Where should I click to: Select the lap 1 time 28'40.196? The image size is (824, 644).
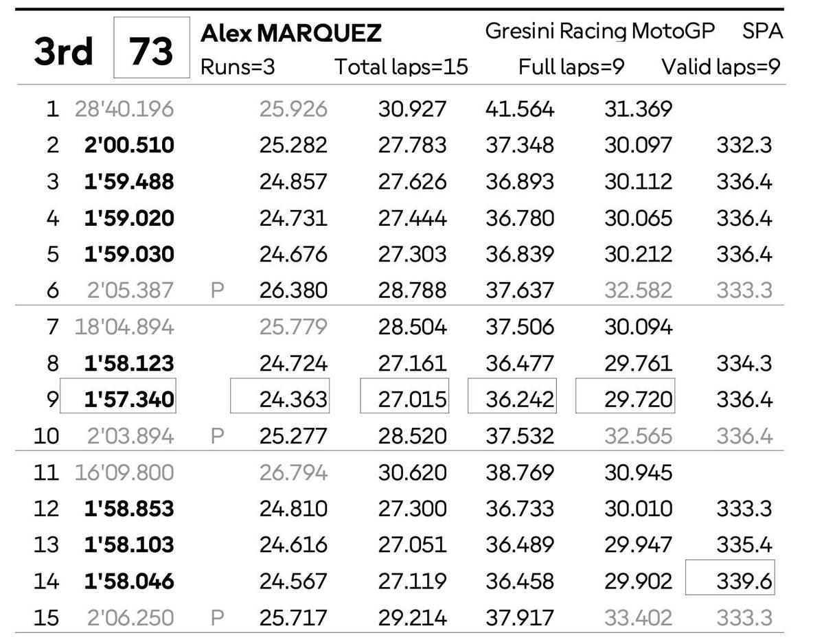[x=124, y=108]
